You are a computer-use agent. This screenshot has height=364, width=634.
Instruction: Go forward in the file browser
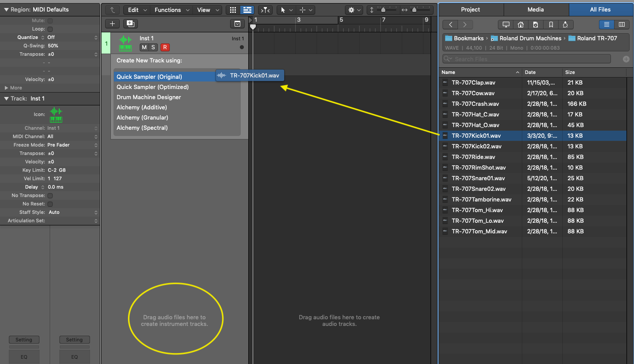point(465,25)
